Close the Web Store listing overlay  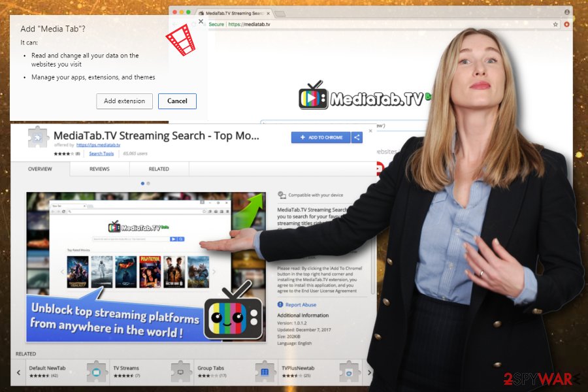(x=370, y=131)
